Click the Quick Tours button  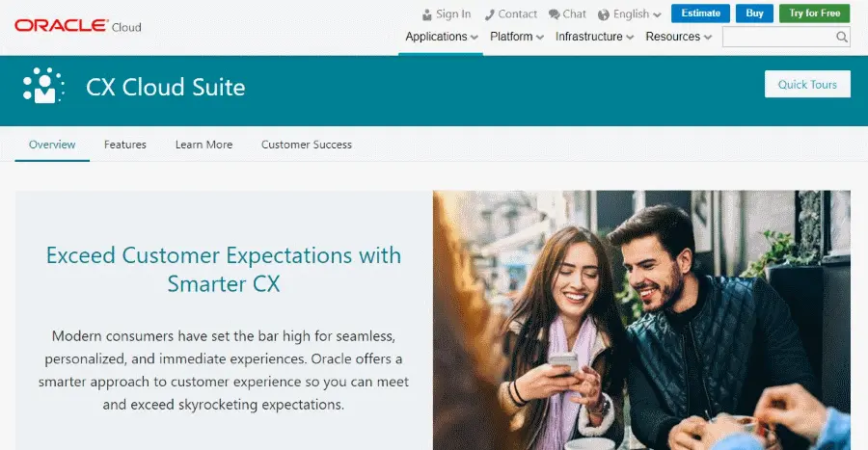(x=807, y=84)
